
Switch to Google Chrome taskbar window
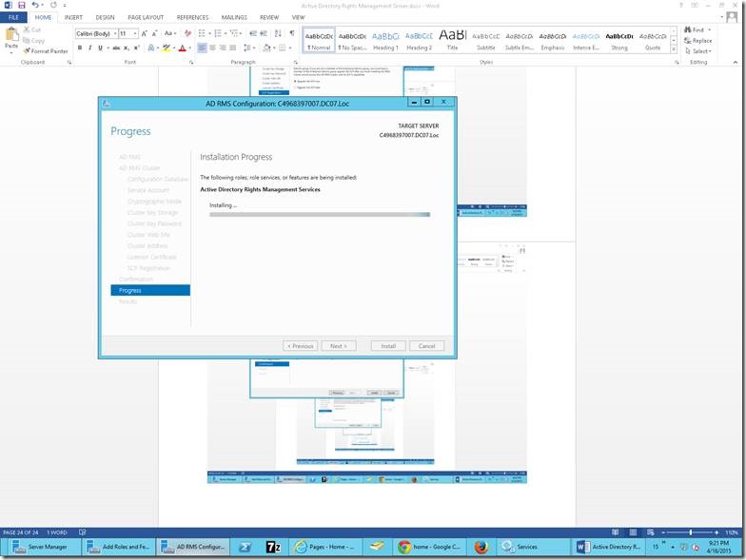click(x=428, y=547)
